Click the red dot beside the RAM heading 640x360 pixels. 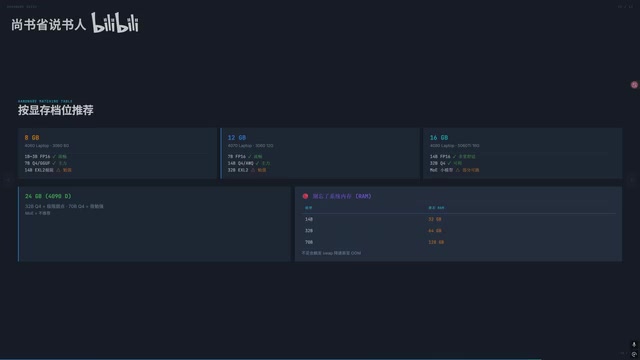(x=305, y=196)
